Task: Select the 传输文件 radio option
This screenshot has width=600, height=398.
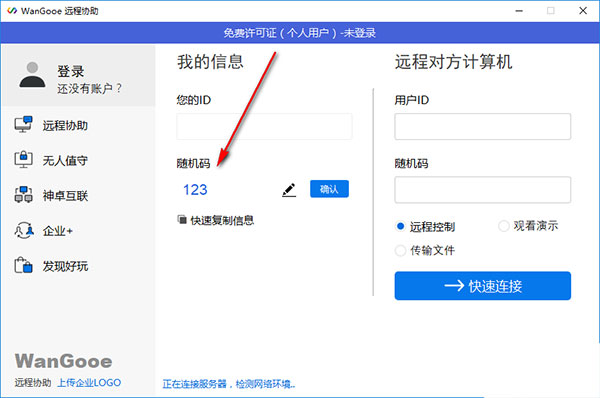Action: coord(400,251)
